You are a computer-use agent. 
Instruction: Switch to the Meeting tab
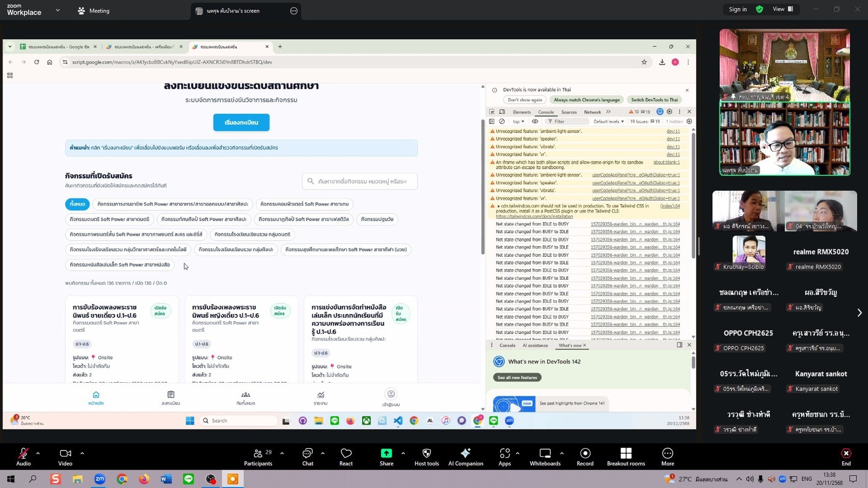pos(94,11)
